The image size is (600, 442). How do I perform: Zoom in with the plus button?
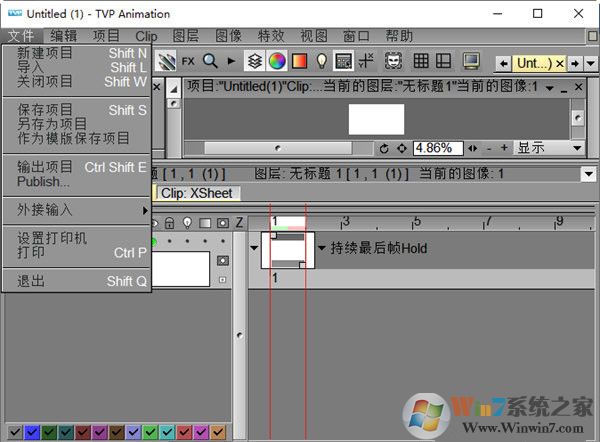(x=504, y=148)
